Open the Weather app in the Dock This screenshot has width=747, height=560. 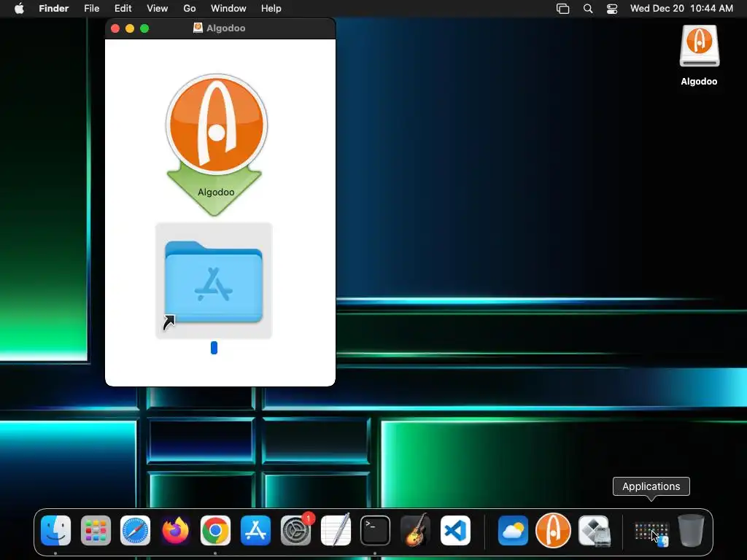click(513, 531)
